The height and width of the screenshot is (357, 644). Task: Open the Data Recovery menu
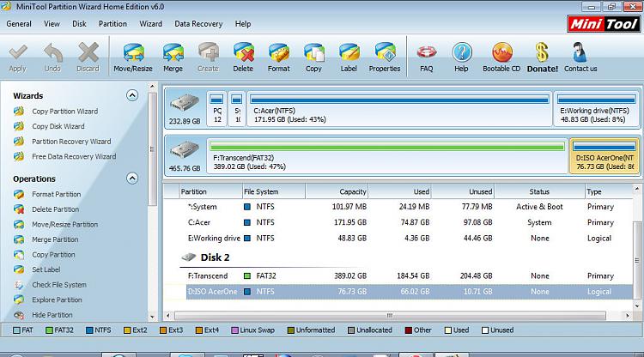click(x=198, y=24)
